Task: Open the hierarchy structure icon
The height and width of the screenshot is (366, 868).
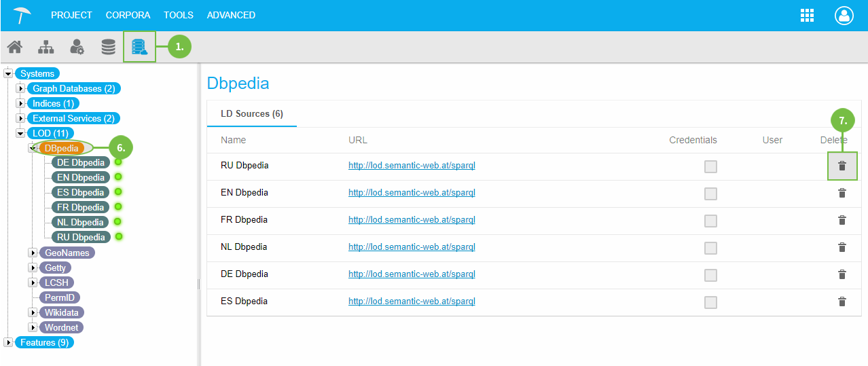Action: [46, 47]
